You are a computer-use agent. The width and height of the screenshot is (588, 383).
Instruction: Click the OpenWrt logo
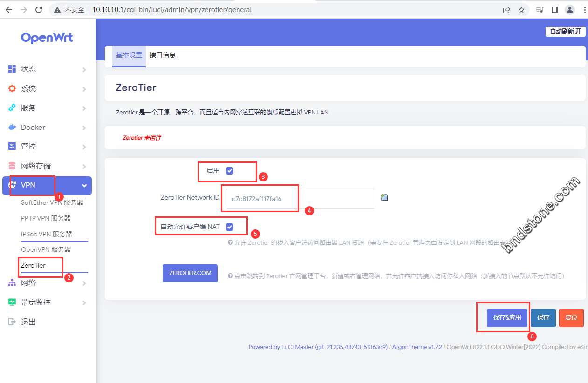pos(47,38)
